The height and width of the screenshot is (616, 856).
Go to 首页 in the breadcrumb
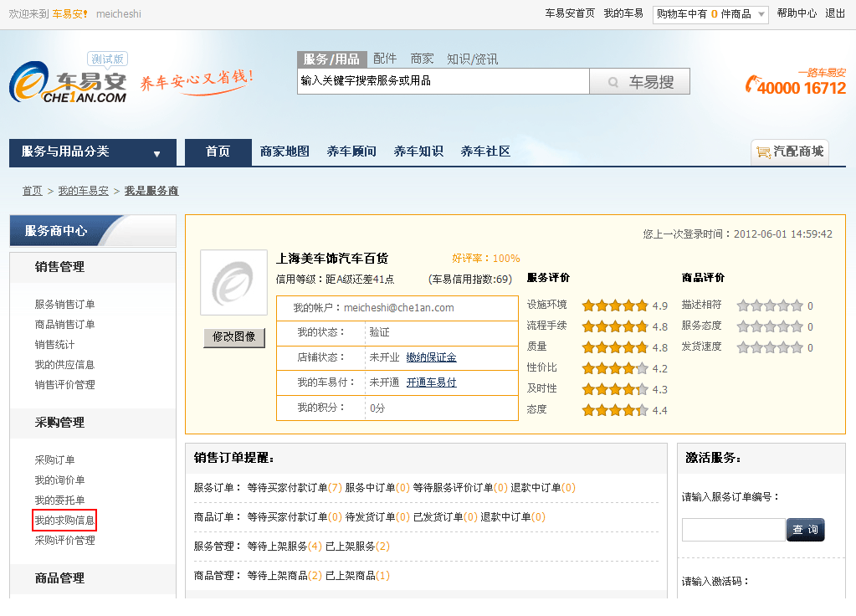pos(32,191)
